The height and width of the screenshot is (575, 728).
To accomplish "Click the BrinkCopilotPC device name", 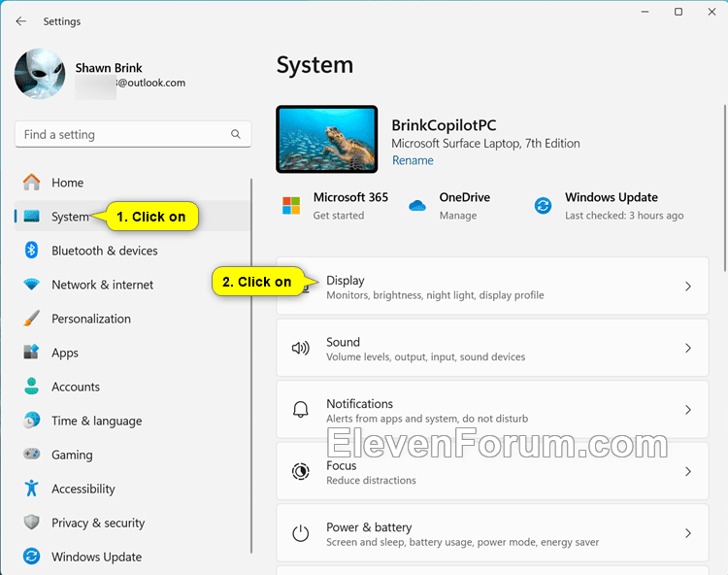I will click(x=444, y=125).
